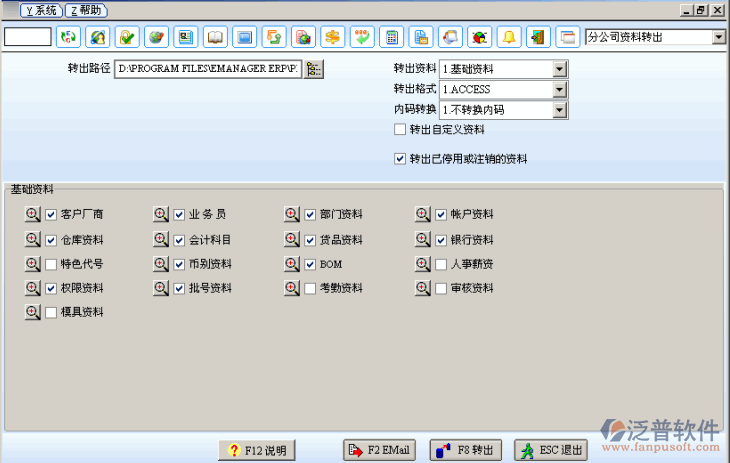The height and width of the screenshot is (463, 730).
Task: Toggle the 币别资料 checkbox
Action: [179, 265]
